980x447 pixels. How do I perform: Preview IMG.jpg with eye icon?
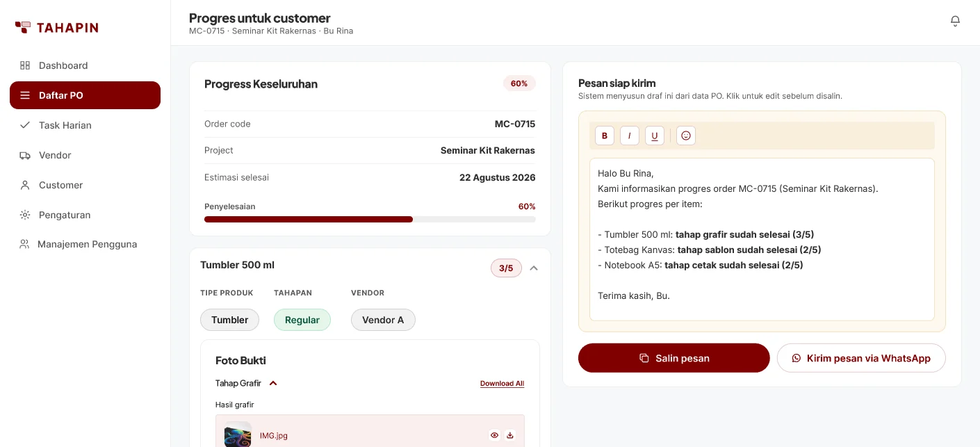(x=494, y=435)
